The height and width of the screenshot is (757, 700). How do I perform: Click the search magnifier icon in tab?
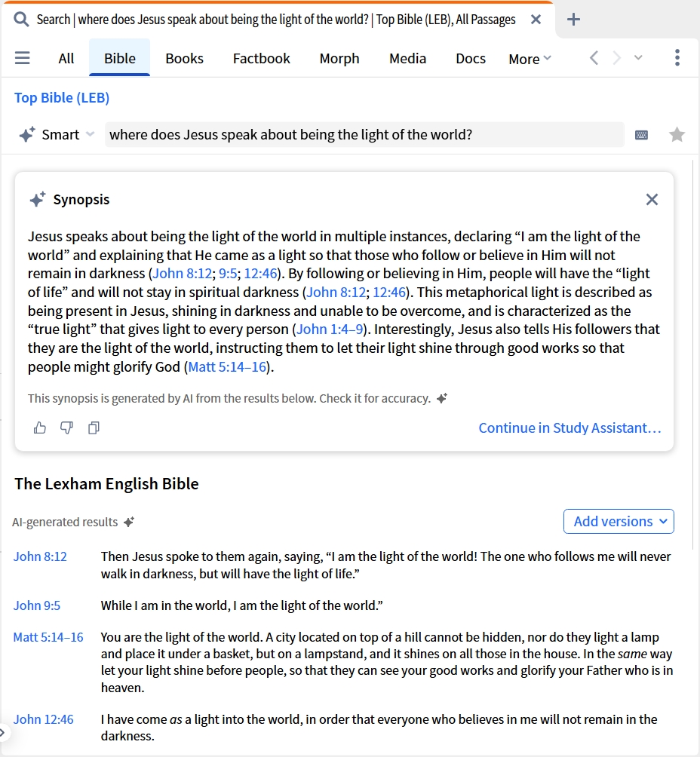tap(21, 20)
